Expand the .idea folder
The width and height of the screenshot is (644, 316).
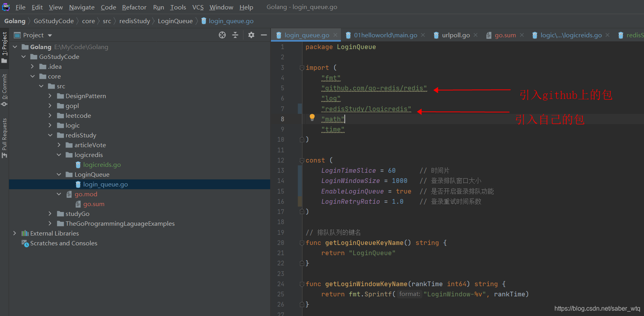point(33,66)
